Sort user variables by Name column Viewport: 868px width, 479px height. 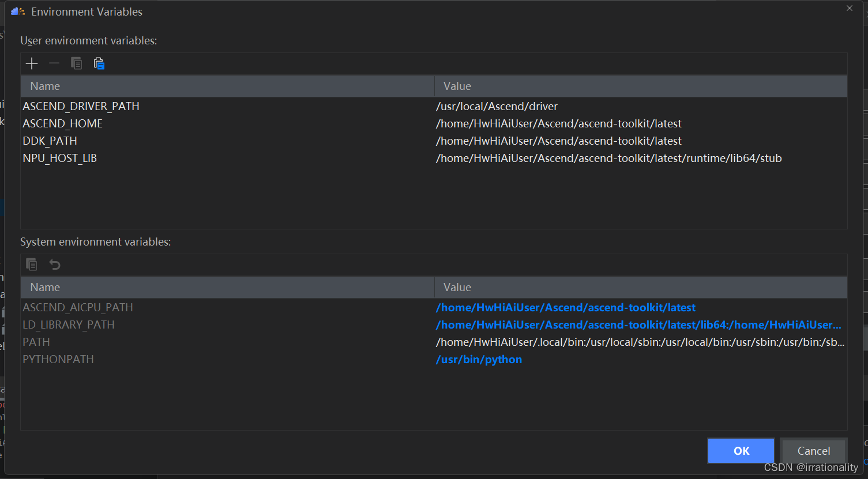227,86
